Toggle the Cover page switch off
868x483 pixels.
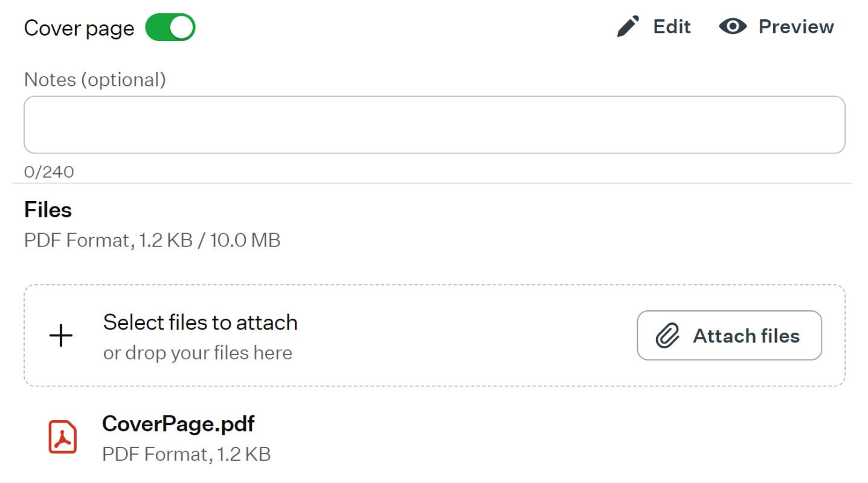[170, 28]
